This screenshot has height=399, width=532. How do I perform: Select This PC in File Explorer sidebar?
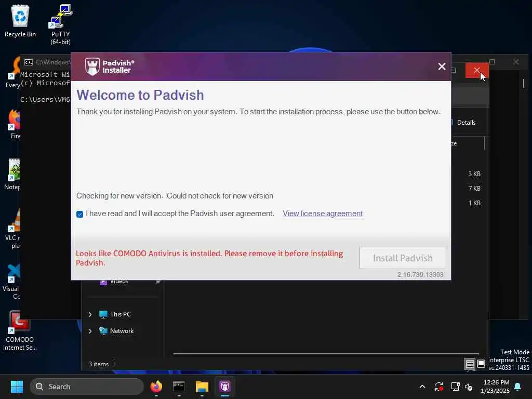coord(120,314)
